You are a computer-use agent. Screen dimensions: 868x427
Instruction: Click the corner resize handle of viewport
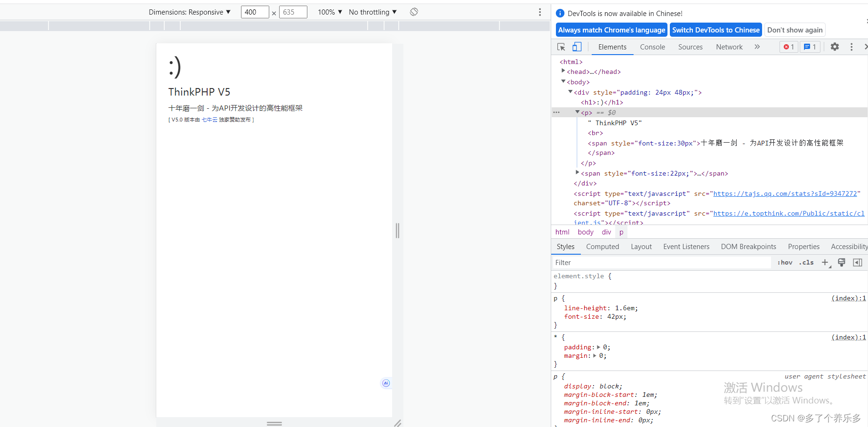pos(398,423)
